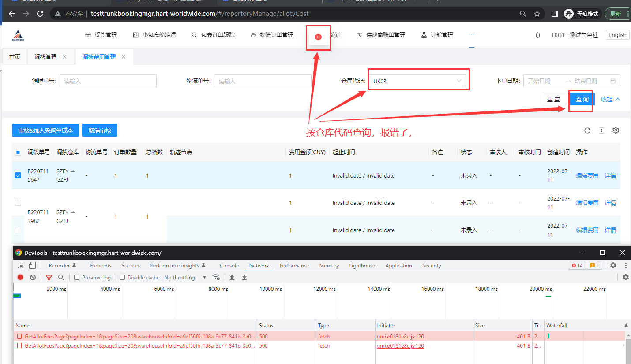Check the Disable cache checkbox
This screenshot has height=364, width=631.
point(122,278)
